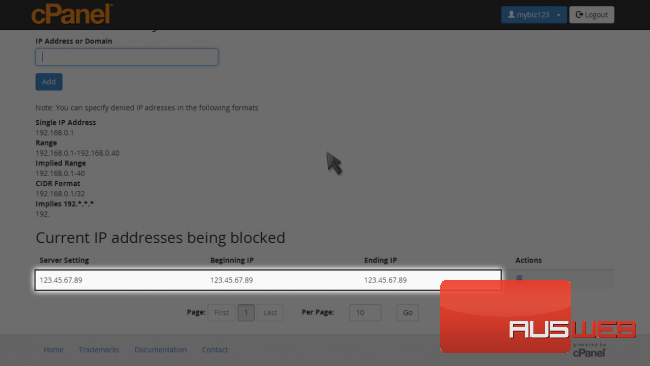Click the Ending IP column header
This screenshot has width=650, height=366.
tap(380, 260)
